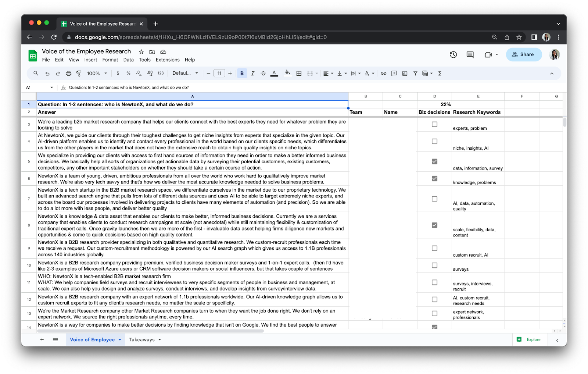This screenshot has height=374, width=588.
Task: Open the font family dropdown
Action: click(185, 73)
